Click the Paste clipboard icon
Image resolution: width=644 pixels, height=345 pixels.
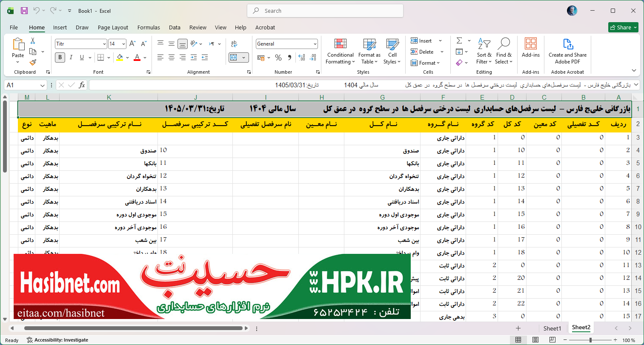(18, 44)
